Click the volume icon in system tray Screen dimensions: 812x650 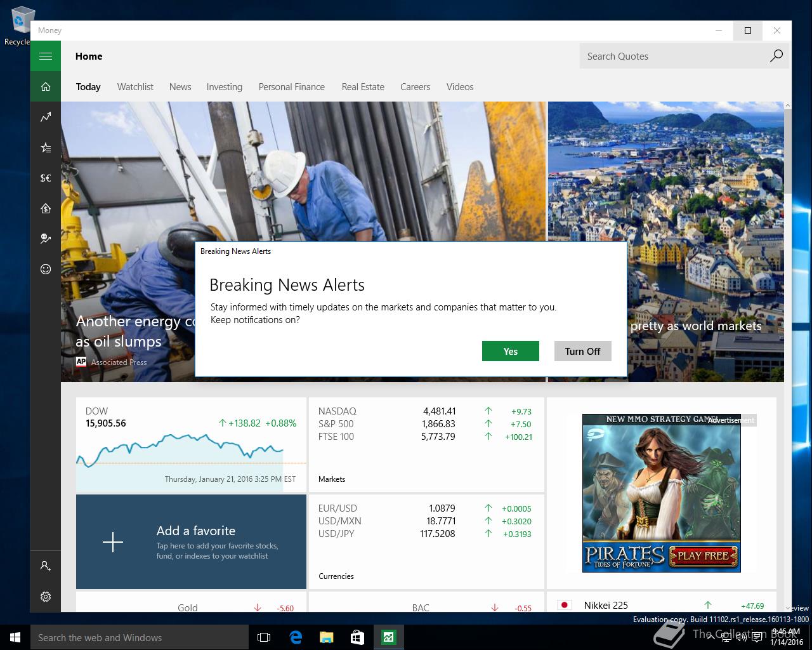click(x=741, y=638)
